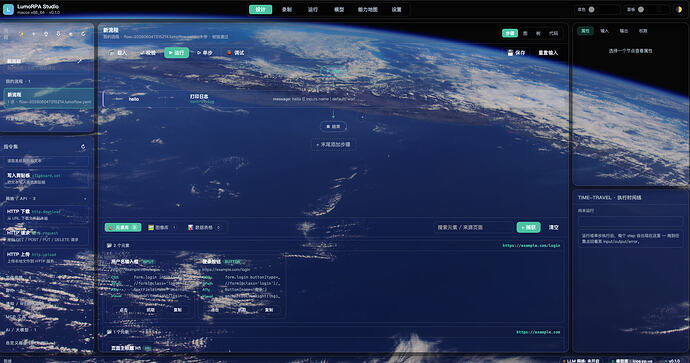
Task: Switch canvas to 图 graph view
Action: pos(525,33)
